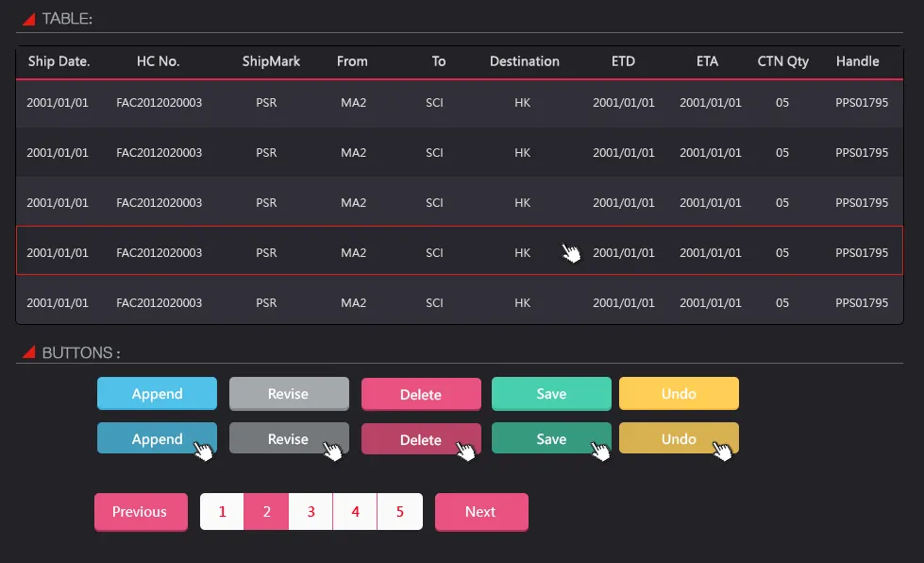This screenshot has width=924, height=563.
Task: Select page 1 in pagination
Action: [x=222, y=512]
